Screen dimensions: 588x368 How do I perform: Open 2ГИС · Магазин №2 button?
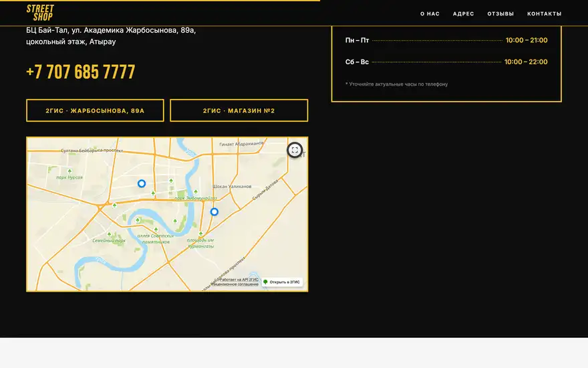pos(239,110)
